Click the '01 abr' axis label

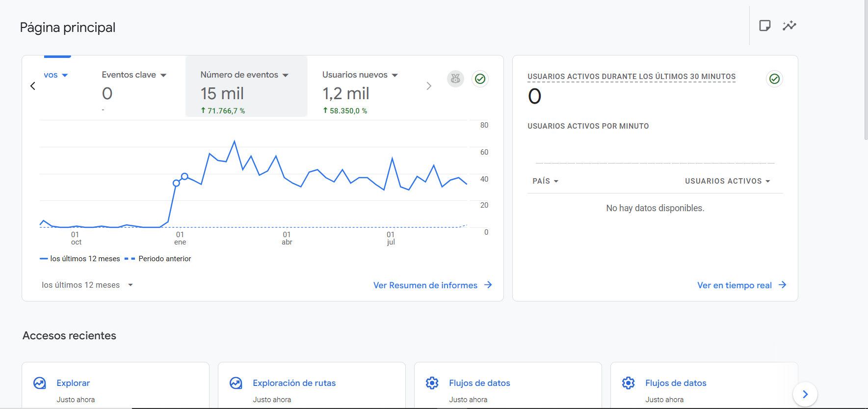pos(287,238)
